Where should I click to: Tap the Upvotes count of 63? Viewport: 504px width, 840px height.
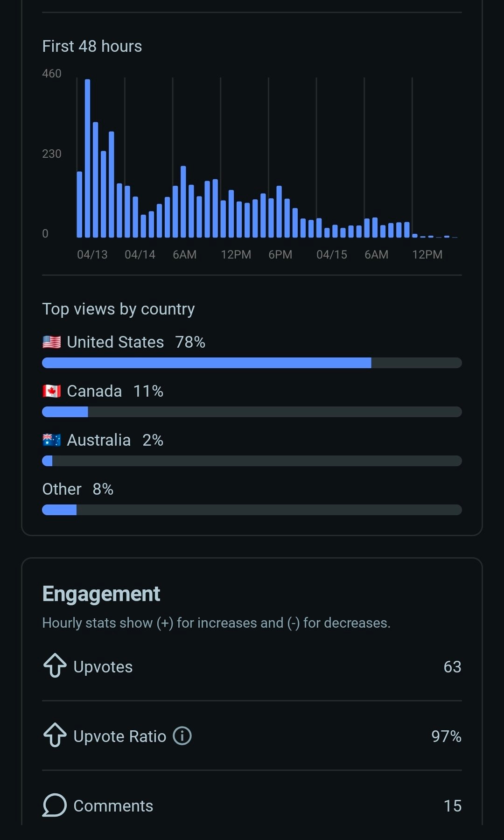(x=452, y=667)
